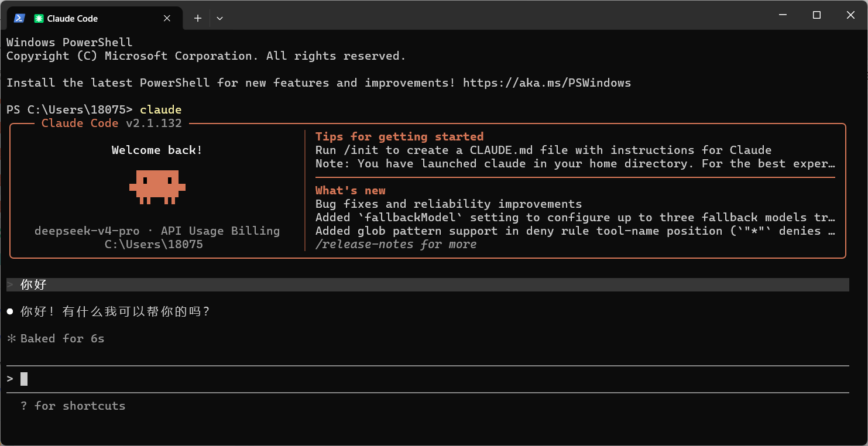Maximize the terminal window

pyautogui.click(x=816, y=15)
